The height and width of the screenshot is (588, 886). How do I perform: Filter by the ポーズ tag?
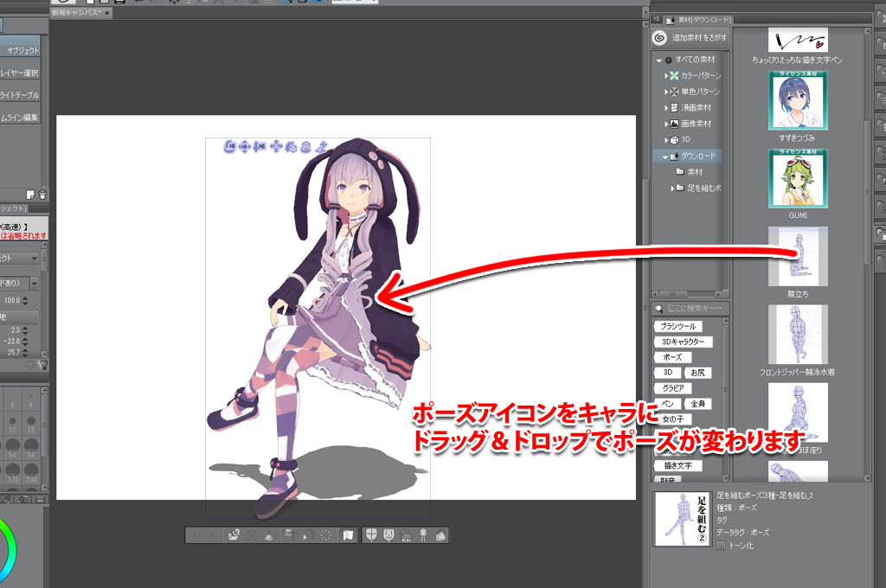click(x=672, y=357)
